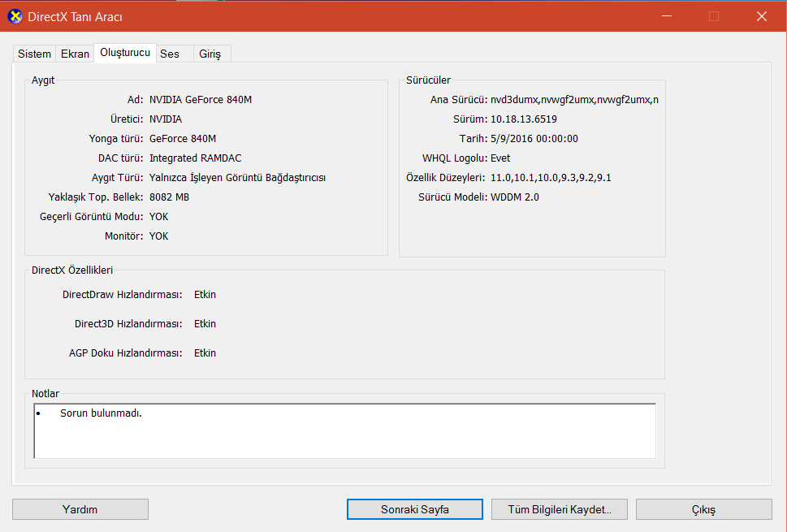This screenshot has height=532, width=787.
Task: Click the Yardım button
Action: [x=80, y=509]
